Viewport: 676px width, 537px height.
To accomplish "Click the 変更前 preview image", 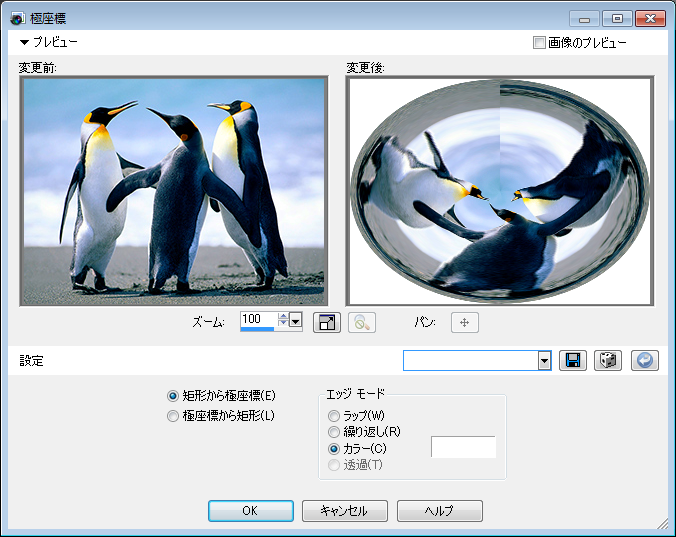I will (x=174, y=191).
